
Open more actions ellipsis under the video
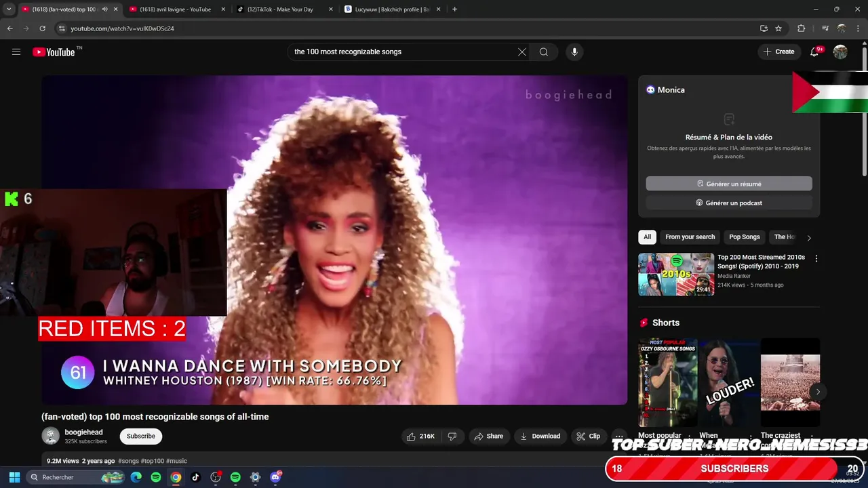618,436
